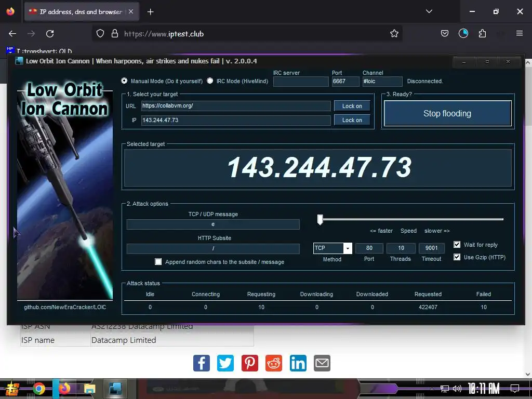Select IRC Mode (HiveMind) radio button

tap(210, 81)
